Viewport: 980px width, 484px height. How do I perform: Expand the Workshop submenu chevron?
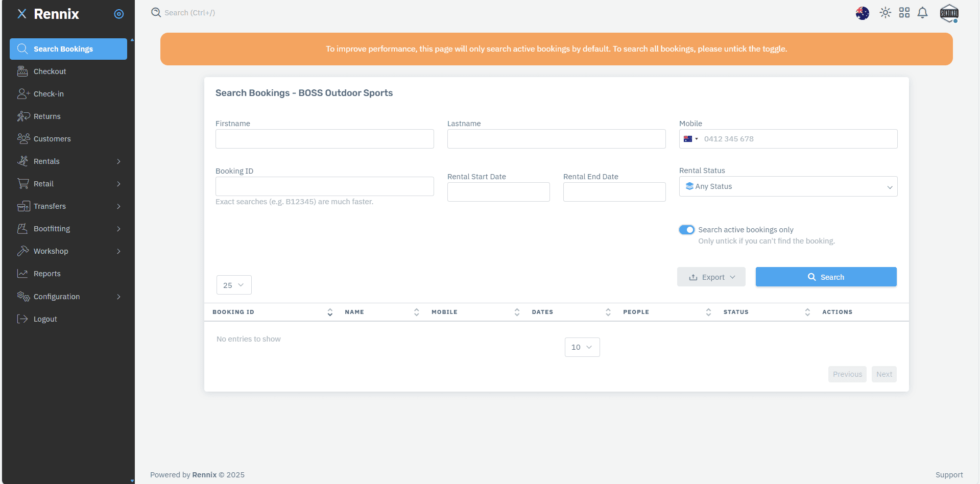pyautogui.click(x=118, y=251)
